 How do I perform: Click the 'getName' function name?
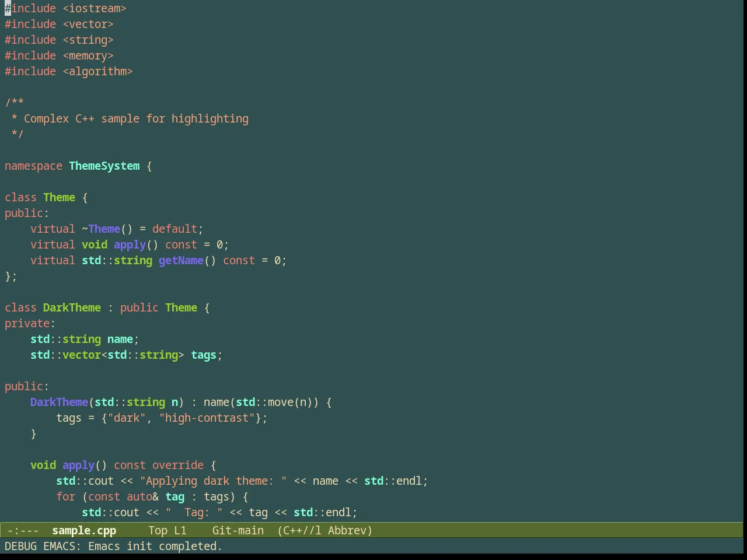(181, 260)
